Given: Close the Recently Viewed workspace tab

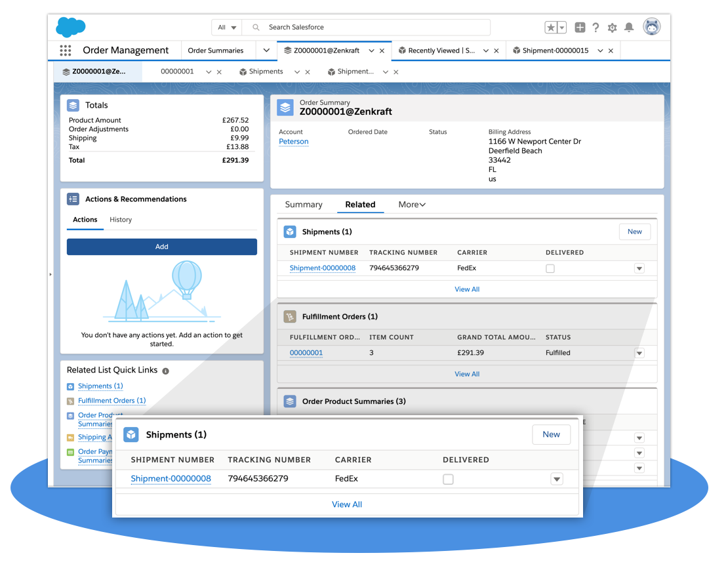Looking at the screenshot, I should [x=496, y=51].
